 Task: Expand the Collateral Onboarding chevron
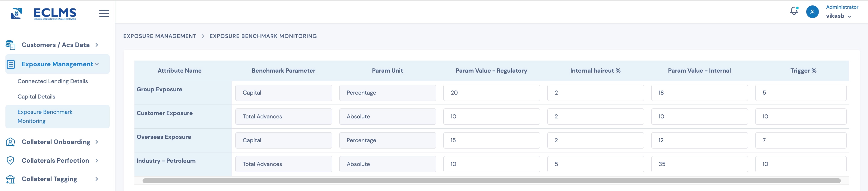(x=97, y=142)
